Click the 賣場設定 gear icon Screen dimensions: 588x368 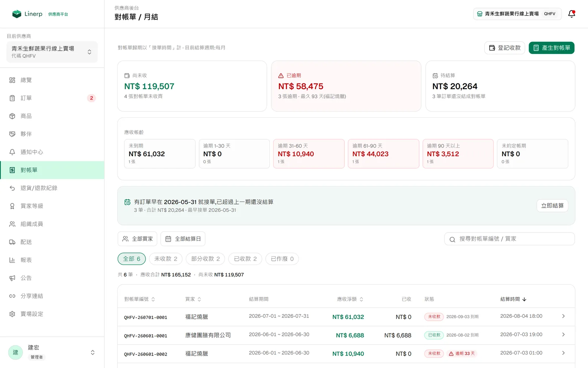12,314
